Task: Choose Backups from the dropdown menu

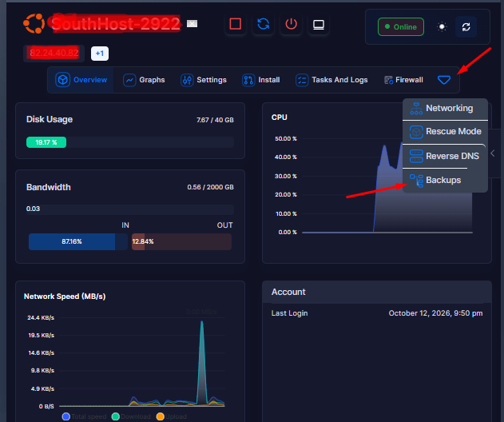Action: point(445,180)
